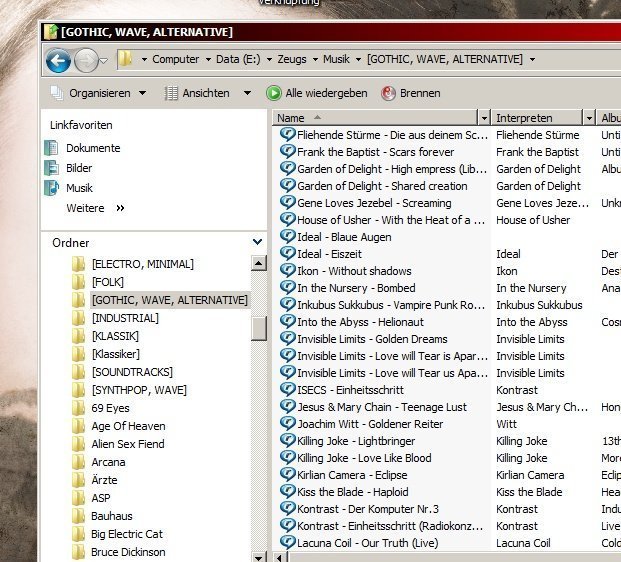
Task: Select [FOLK] folder in tree
Action: point(108,282)
